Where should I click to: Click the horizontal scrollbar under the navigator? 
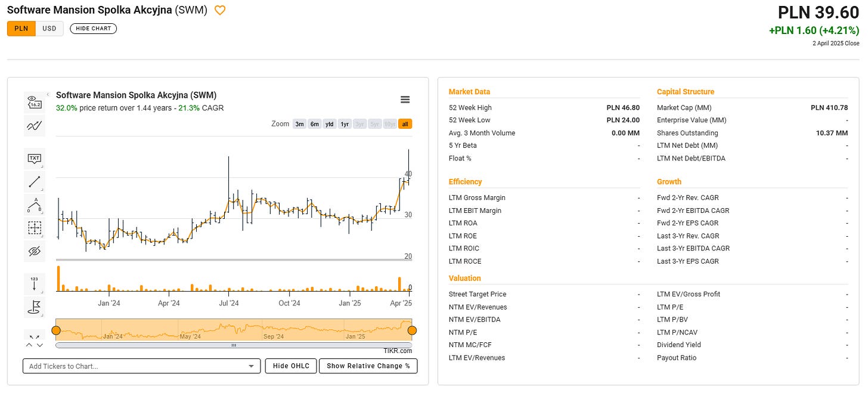(x=234, y=345)
